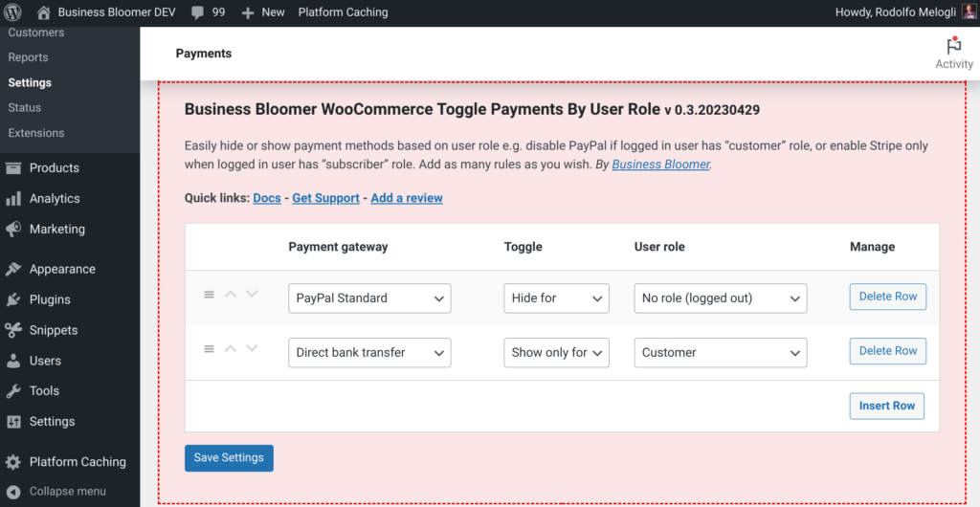Click the Snippets scissors icon
Viewport: 980px width, 507px height.
13,330
